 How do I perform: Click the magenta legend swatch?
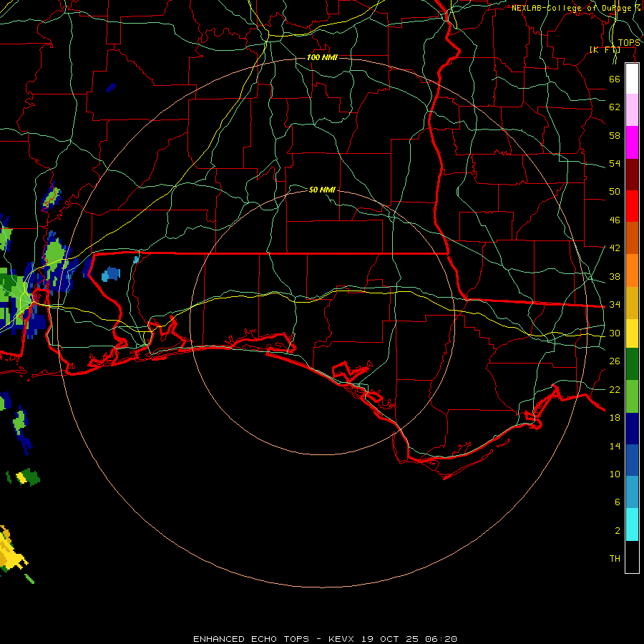coord(632,142)
